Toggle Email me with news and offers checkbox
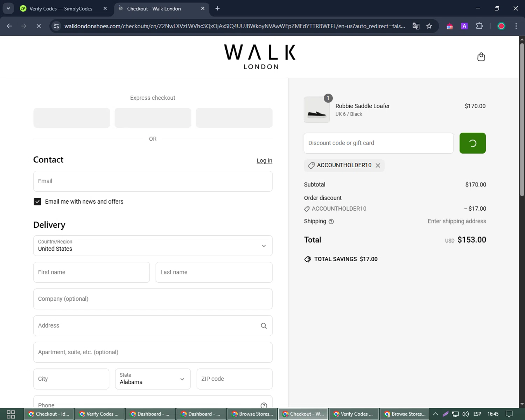This screenshot has height=420, width=525. coord(37,202)
